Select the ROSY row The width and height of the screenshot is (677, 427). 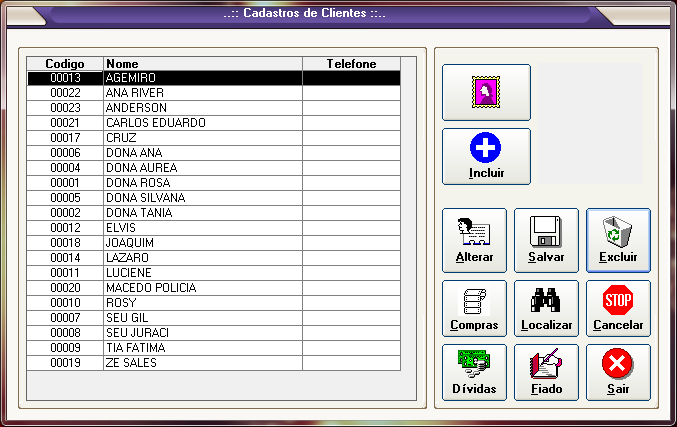[x=214, y=303]
